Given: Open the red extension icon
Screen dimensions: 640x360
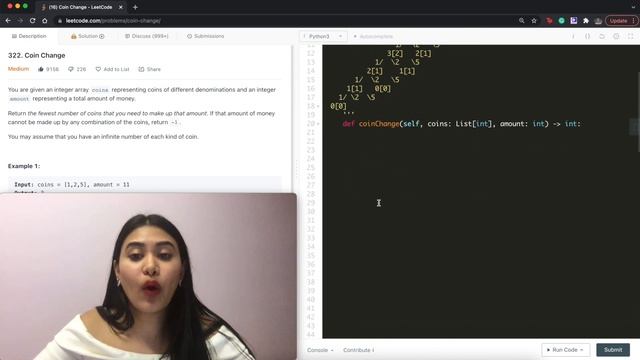Looking at the screenshot, I should (549, 20).
